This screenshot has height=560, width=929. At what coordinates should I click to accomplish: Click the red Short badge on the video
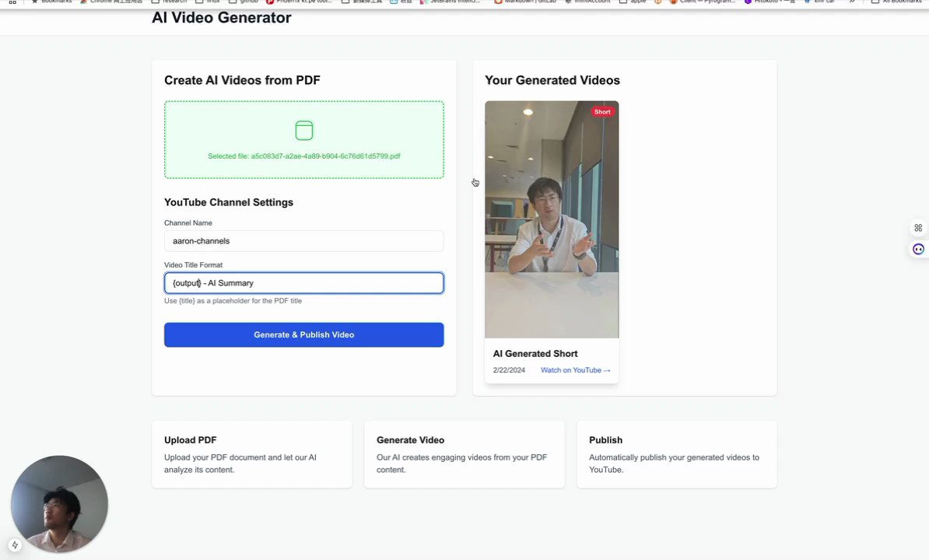(x=602, y=112)
